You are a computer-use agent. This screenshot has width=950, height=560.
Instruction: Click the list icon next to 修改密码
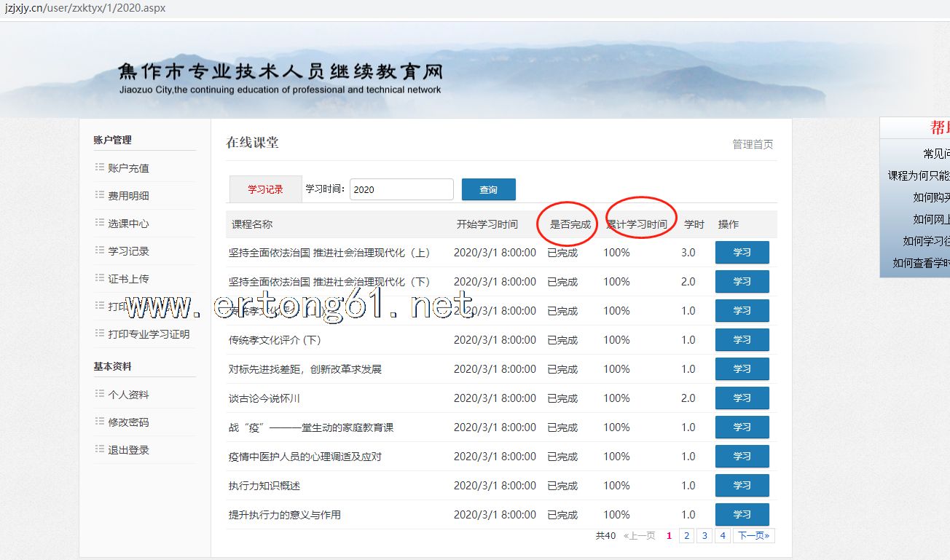coord(99,422)
